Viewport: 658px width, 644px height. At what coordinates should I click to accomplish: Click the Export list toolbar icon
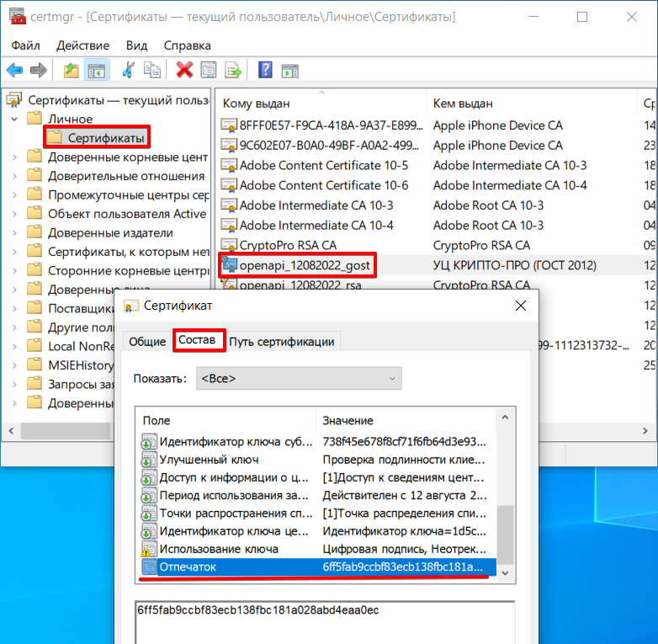233,70
